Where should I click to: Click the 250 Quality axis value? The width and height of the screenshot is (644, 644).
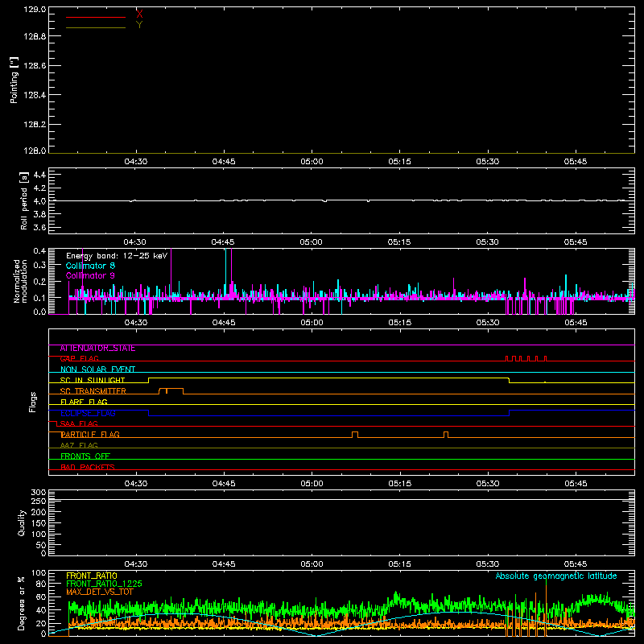(x=39, y=501)
